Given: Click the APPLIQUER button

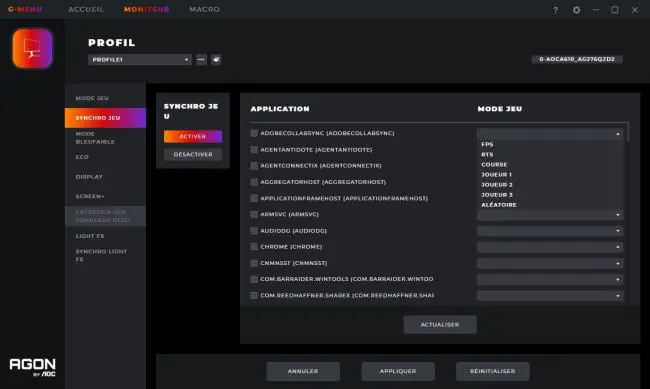Looking at the screenshot, I should [x=398, y=371].
